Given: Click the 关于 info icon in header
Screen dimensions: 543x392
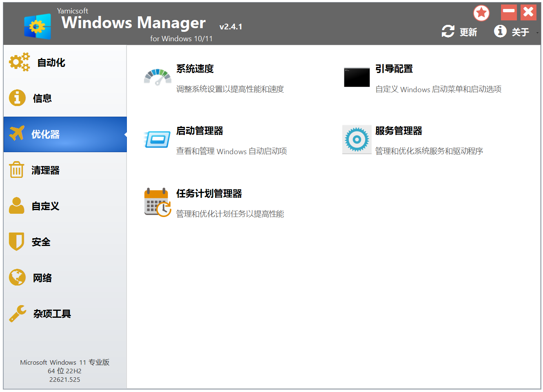Looking at the screenshot, I should tap(500, 31).
